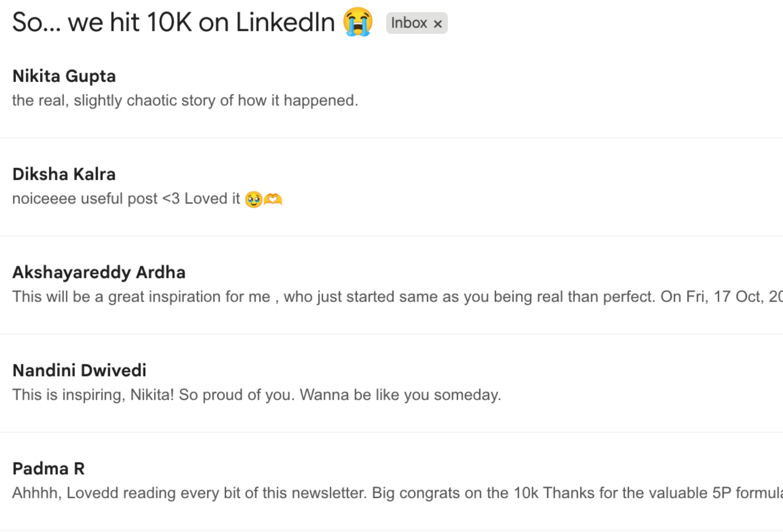The image size is (783, 532).
Task: Open sender name Nikita Gupta
Action: [64, 76]
